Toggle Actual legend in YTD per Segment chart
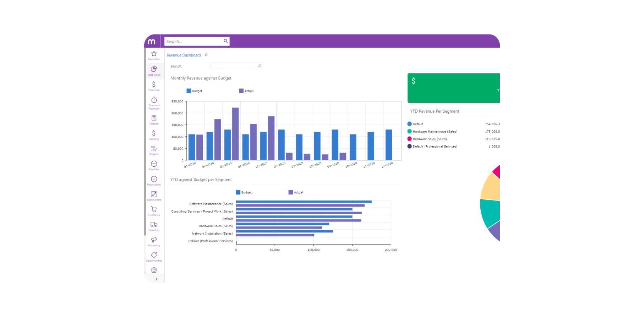This screenshot has width=644, height=317. tap(296, 192)
